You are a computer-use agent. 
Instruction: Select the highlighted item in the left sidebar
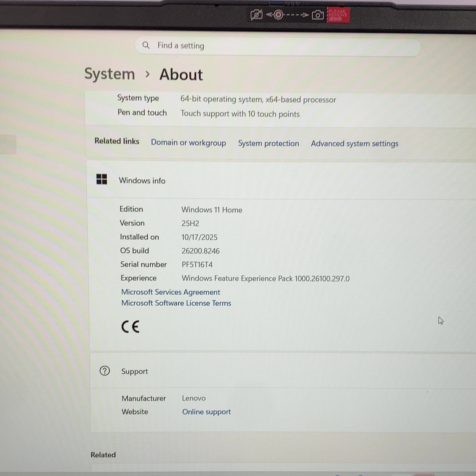8,144
